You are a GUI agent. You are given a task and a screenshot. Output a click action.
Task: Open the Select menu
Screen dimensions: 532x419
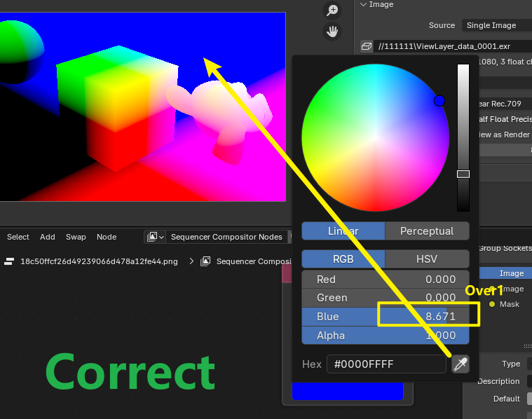click(18, 237)
